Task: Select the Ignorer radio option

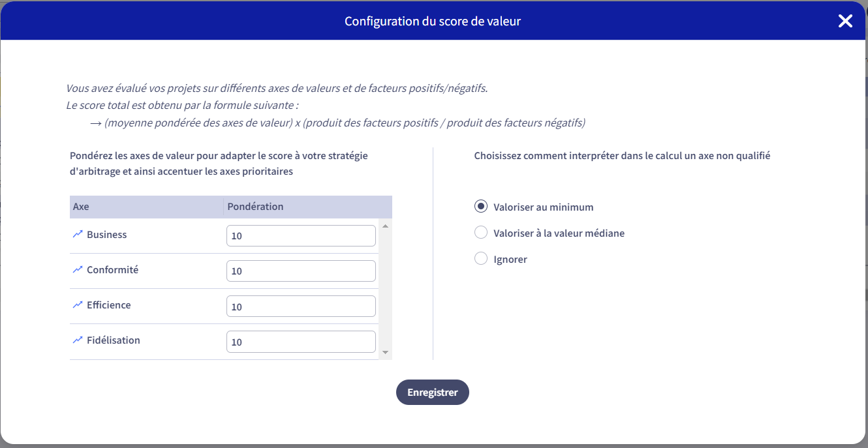Action: tap(481, 259)
